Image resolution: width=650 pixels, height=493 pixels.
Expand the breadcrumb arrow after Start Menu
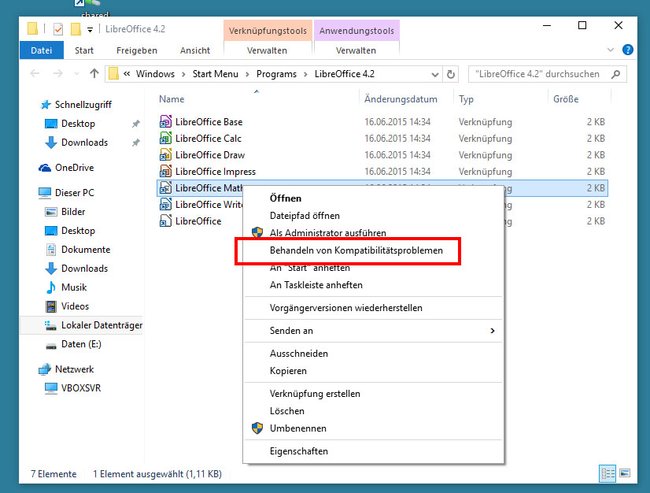[247, 74]
